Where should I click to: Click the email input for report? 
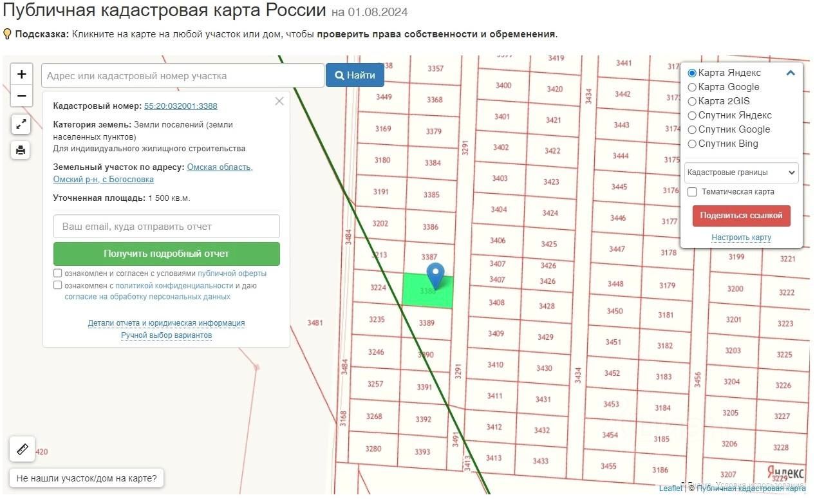point(167,227)
